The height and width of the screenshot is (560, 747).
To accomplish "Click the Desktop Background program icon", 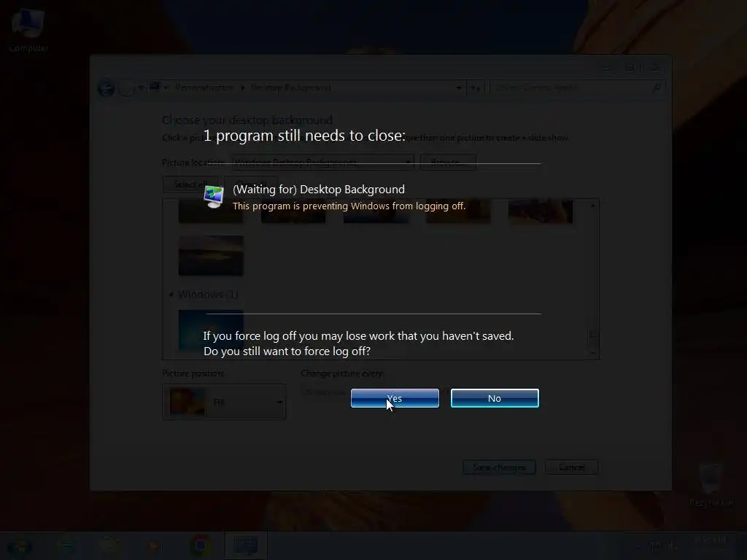I will 214,197.
